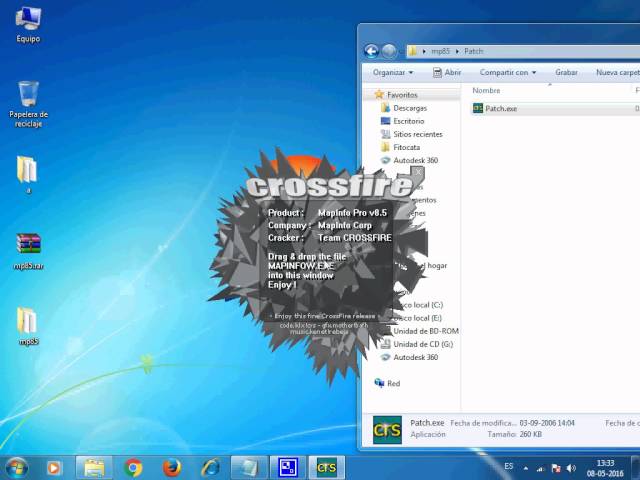640x480 pixels.
Task: Open the Compartir con dropdown
Action: click(508, 73)
